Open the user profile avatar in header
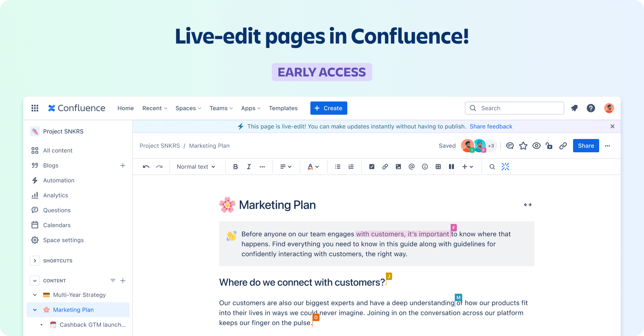Screen dimensions: 644x336 (609, 108)
